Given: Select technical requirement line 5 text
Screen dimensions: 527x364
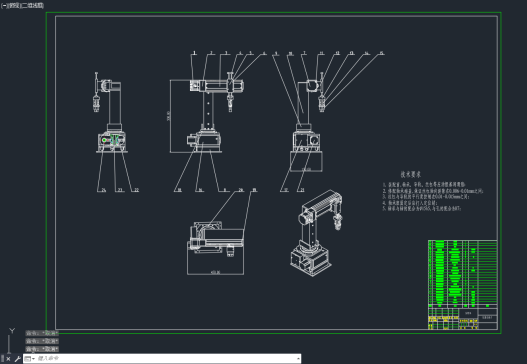Looking at the screenshot, I should tap(422, 209).
